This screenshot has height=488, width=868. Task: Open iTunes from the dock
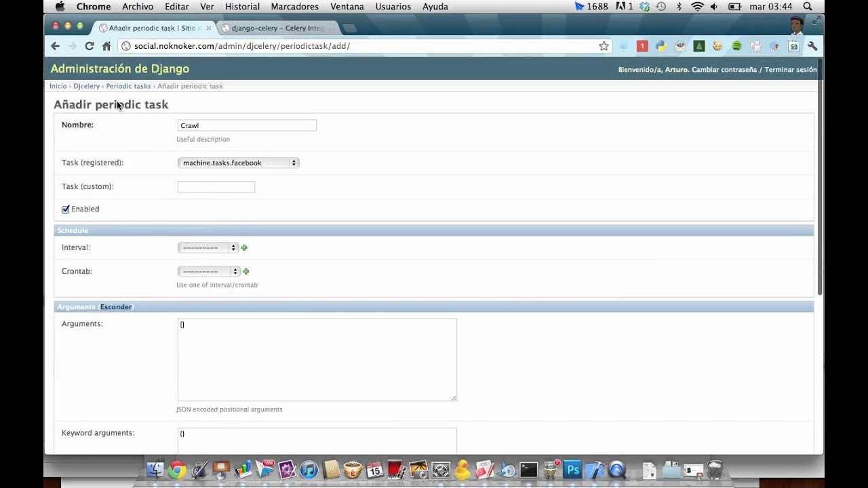[x=309, y=470]
